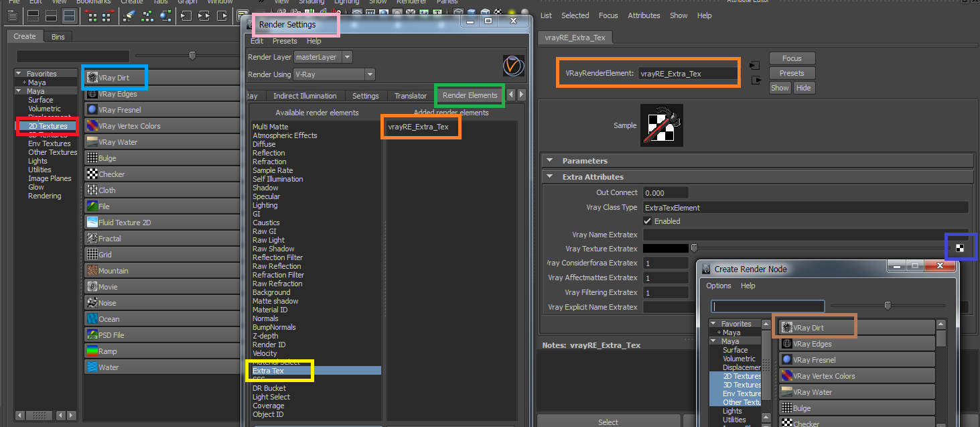Create a Hypershade Bulge texture node

pos(161,158)
